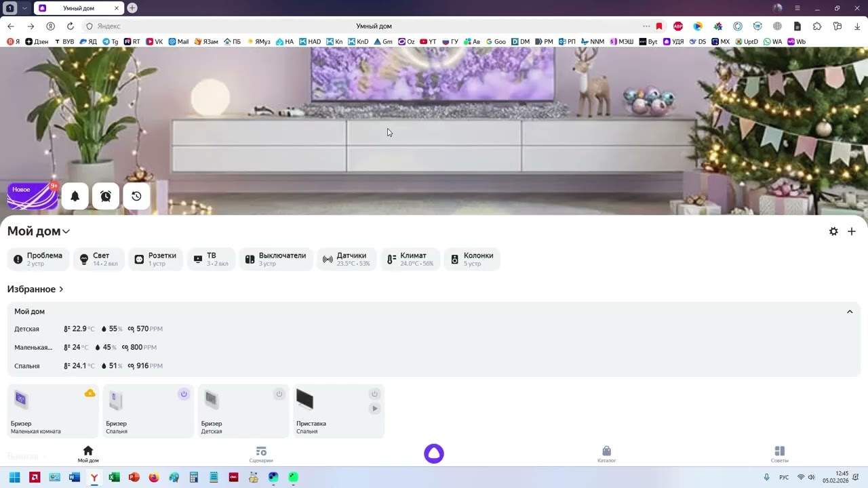Select the Выключатели category chip
The image size is (868, 488).
(x=276, y=259)
